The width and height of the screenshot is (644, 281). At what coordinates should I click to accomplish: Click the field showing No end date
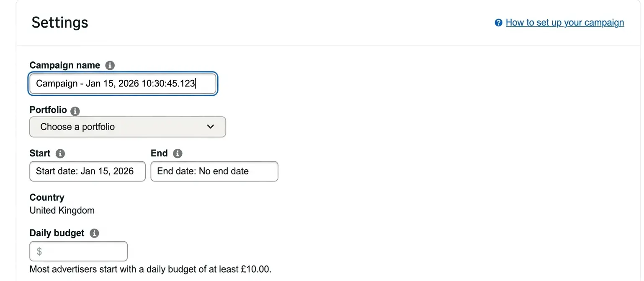click(214, 171)
